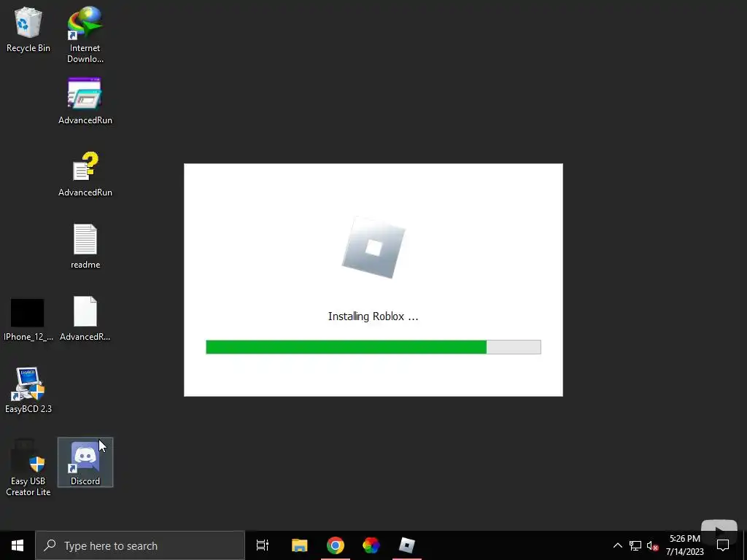The width and height of the screenshot is (747, 560).
Task: Click the muted volume tray icon
Action: tap(652, 545)
